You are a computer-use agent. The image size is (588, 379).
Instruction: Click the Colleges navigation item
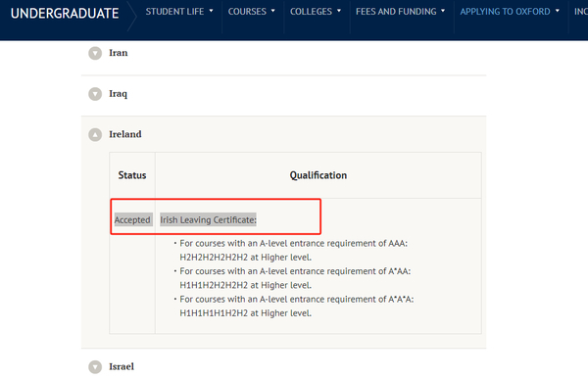311,12
